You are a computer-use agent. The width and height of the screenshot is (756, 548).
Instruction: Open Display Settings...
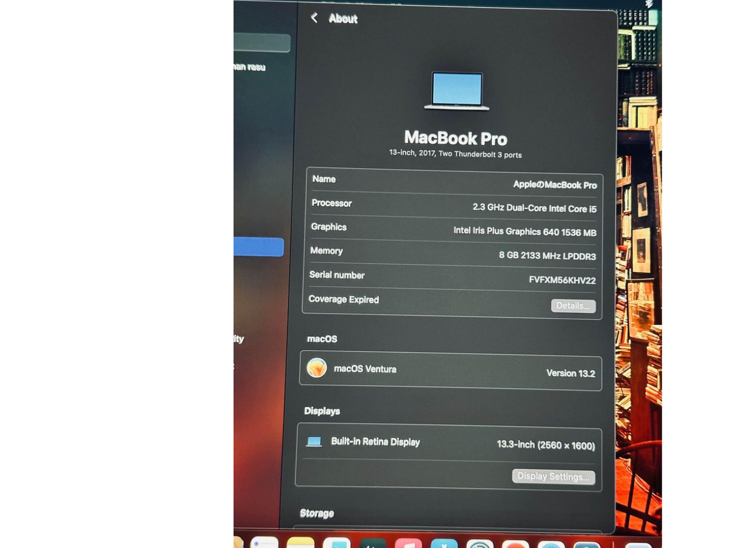tap(554, 477)
